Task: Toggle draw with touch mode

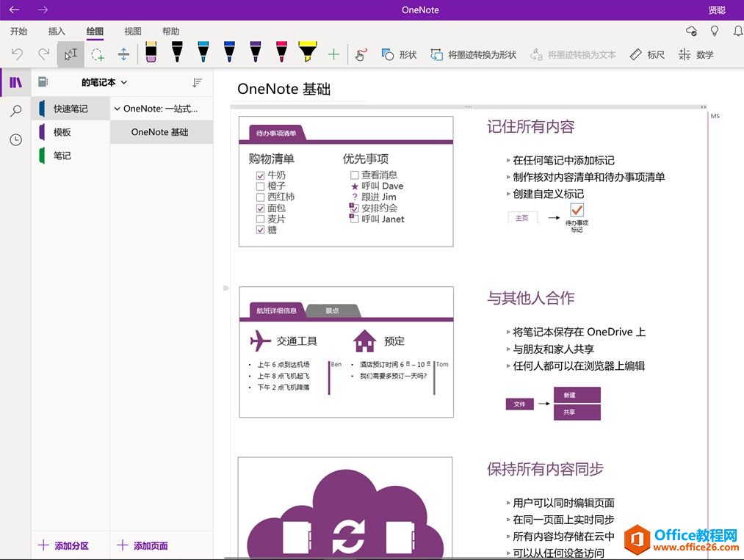Action: pos(361,54)
